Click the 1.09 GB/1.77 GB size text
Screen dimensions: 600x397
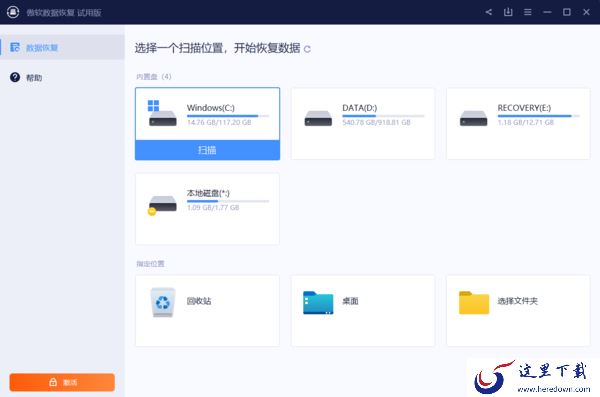point(213,207)
